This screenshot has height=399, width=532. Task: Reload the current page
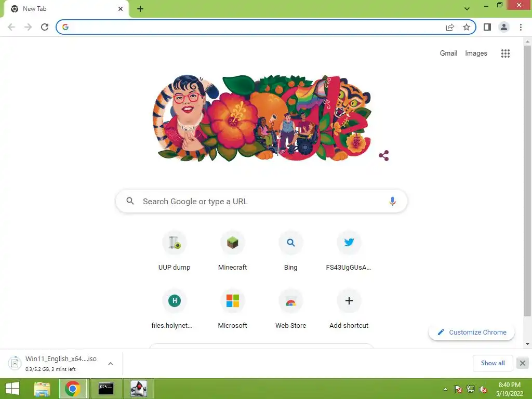click(x=45, y=27)
